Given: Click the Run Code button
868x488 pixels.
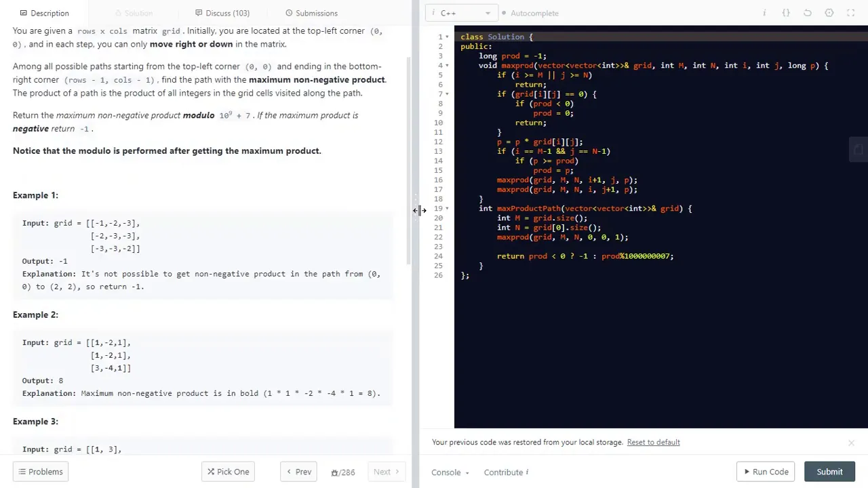Looking at the screenshot, I should pyautogui.click(x=766, y=472).
